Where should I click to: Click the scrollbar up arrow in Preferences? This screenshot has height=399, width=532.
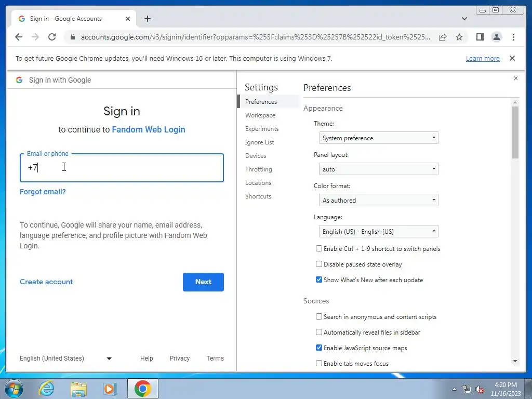click(x=515, y=102)
